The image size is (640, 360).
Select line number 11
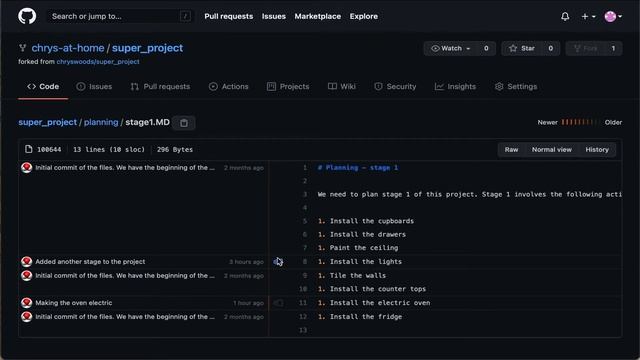pyautogui.click(x=303, y=303)
